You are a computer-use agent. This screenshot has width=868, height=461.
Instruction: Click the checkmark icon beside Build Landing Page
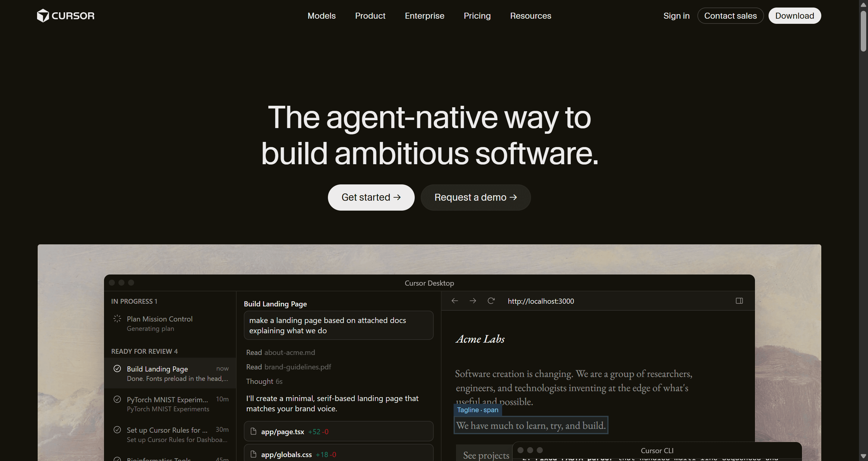(117, 369)
